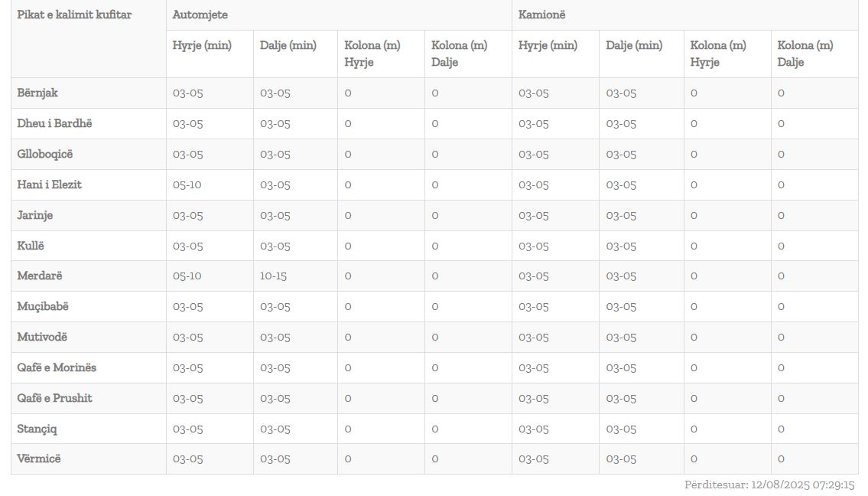Select the Dheu i Bardhë row name
Image resolution: width=868 pixels, height=496 pixels.
pos(54,123)
